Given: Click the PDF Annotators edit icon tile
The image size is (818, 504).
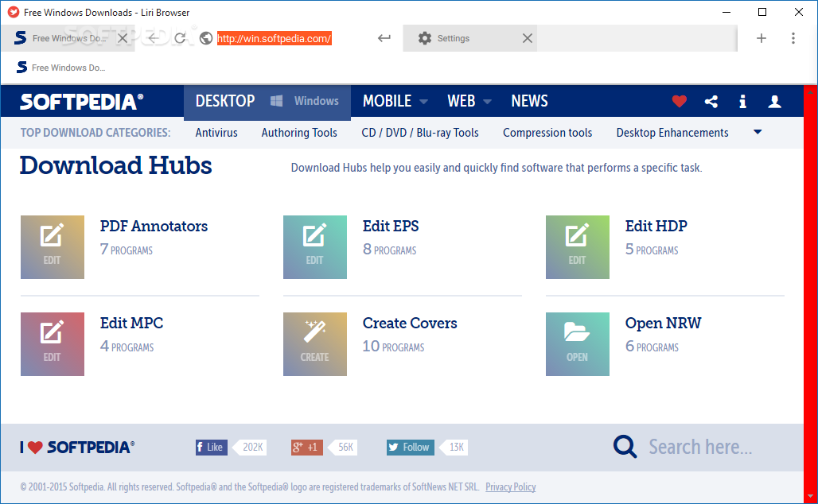Looking at the screenshot, I should point(53,247).
